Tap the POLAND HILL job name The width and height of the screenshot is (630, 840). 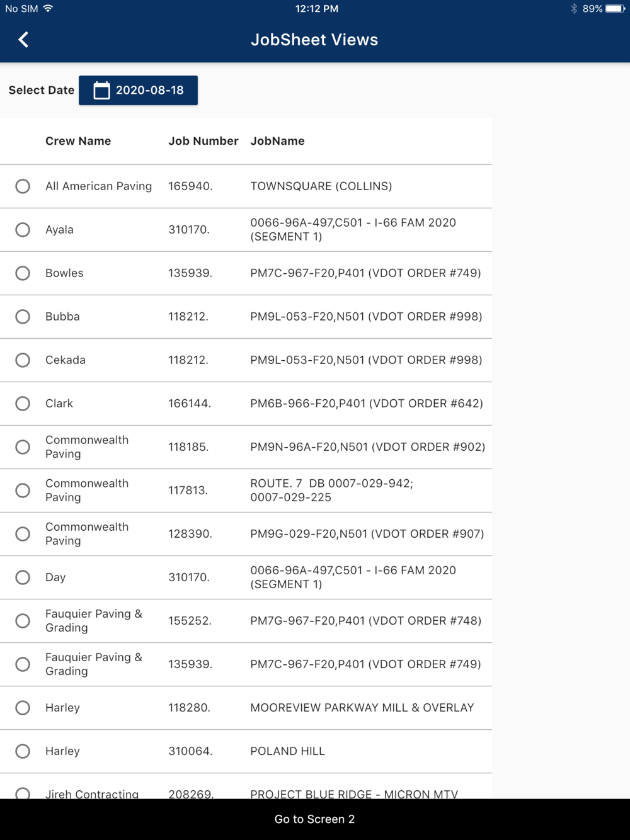(287, 751)
